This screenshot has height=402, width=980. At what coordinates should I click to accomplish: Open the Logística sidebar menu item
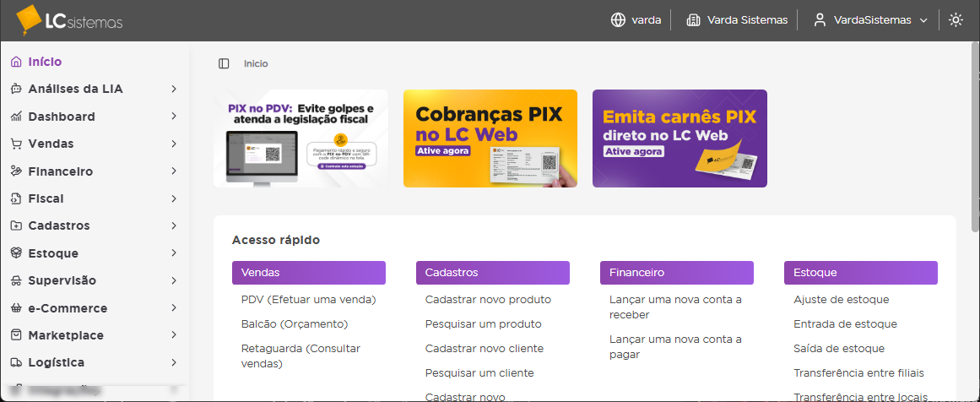pyautogui.click(x=95, y=362)
